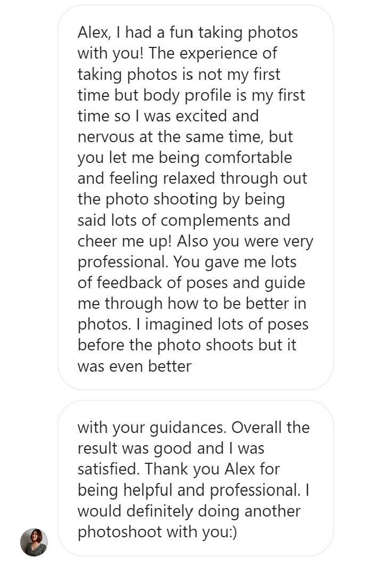Click the message bubble starting "Alex, I had"
The width and height of the screenshot is (392, 565).
(x=195, y=197)
